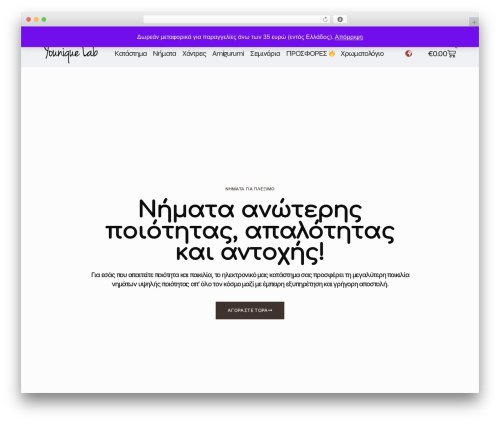Open the Amigurumi menu item
This screenshot has height=423, width=500.
228,54
